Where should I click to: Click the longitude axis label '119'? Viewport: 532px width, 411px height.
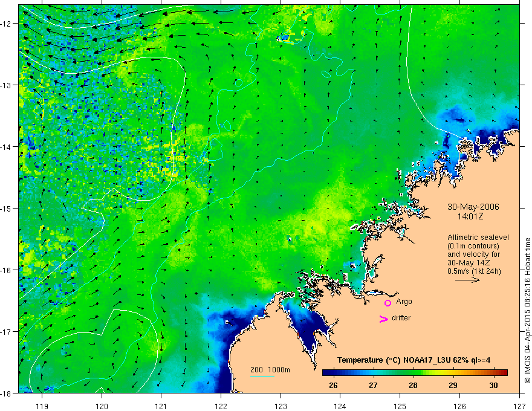[42, 406]
